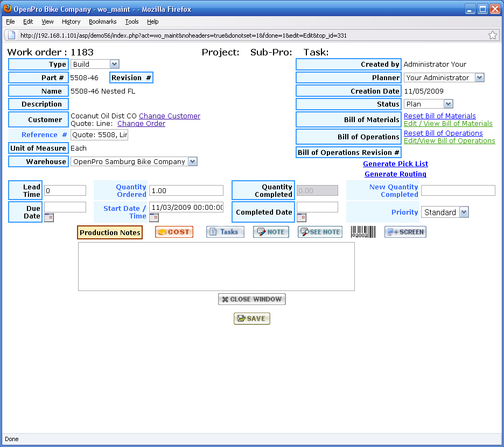Click the New Quantity Completed input field
This screenshot has height=447, width=504.
458,190
